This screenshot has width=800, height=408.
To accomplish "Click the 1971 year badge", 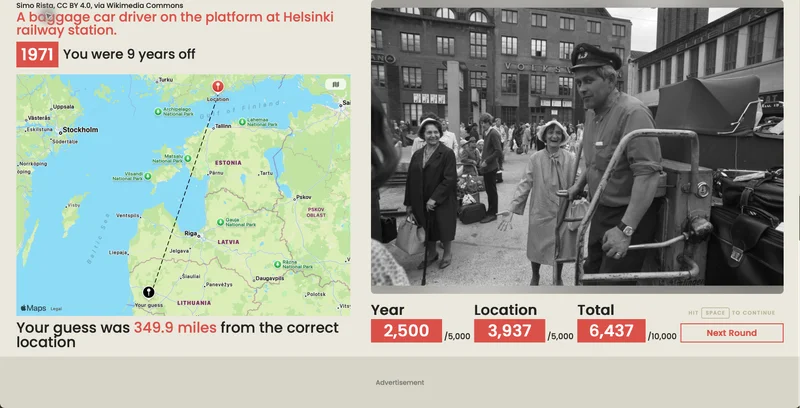I will click(x=37, y=55).
